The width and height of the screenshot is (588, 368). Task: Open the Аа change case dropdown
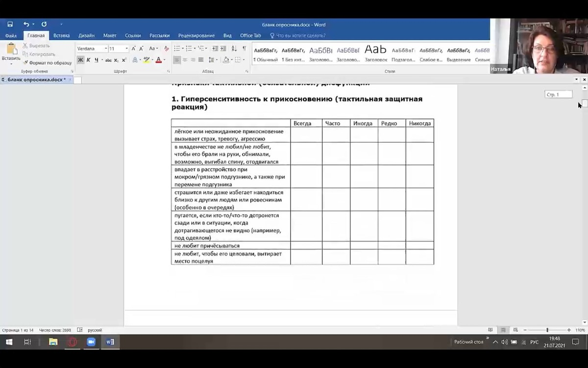pyautogui.click(x=153, y=49)
